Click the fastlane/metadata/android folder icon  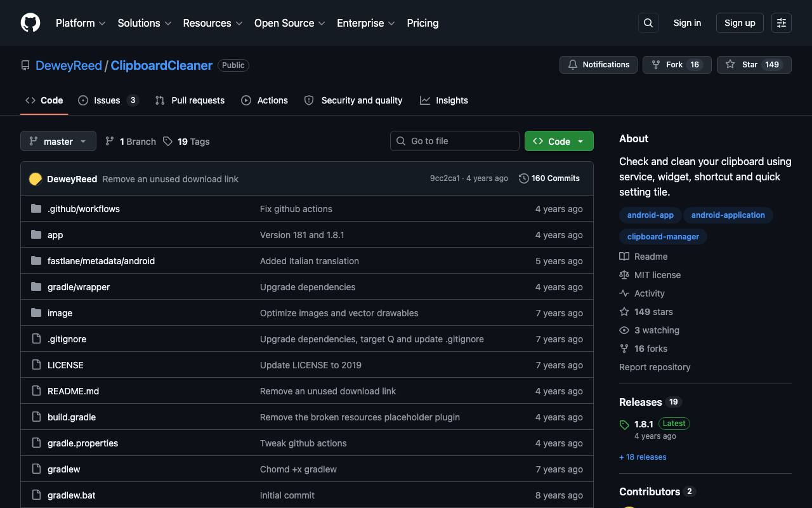pos(36,261)
